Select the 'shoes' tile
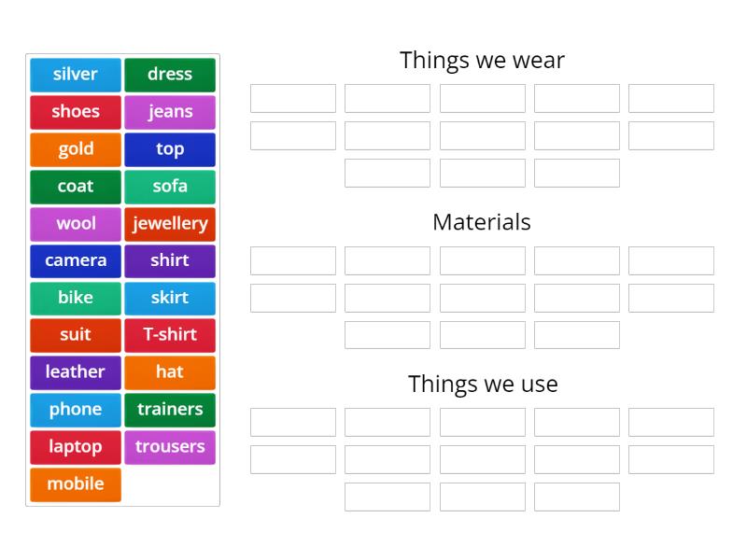This screenshot has height=560, width=747. 75,112
